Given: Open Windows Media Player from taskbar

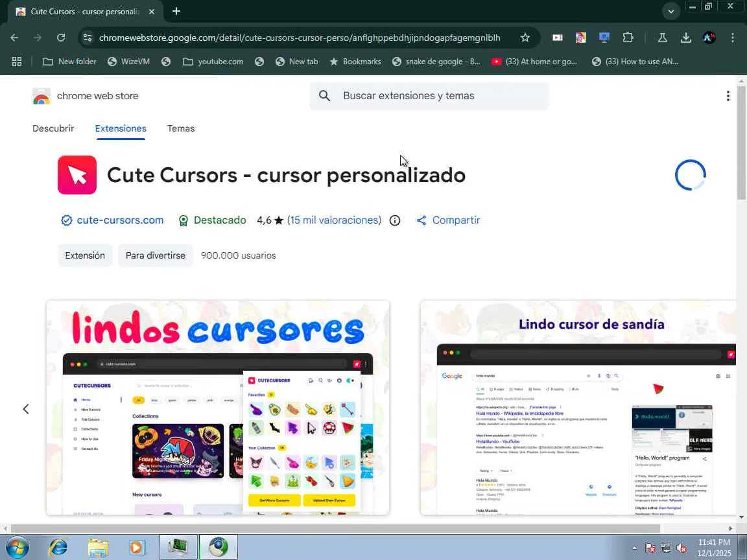Looking at the screenshot, I should click(137, 547).
